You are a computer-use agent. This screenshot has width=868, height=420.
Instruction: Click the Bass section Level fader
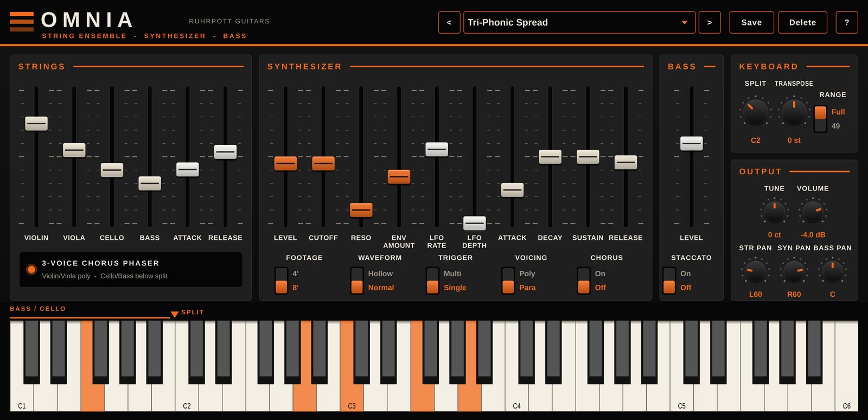[691, 144]
